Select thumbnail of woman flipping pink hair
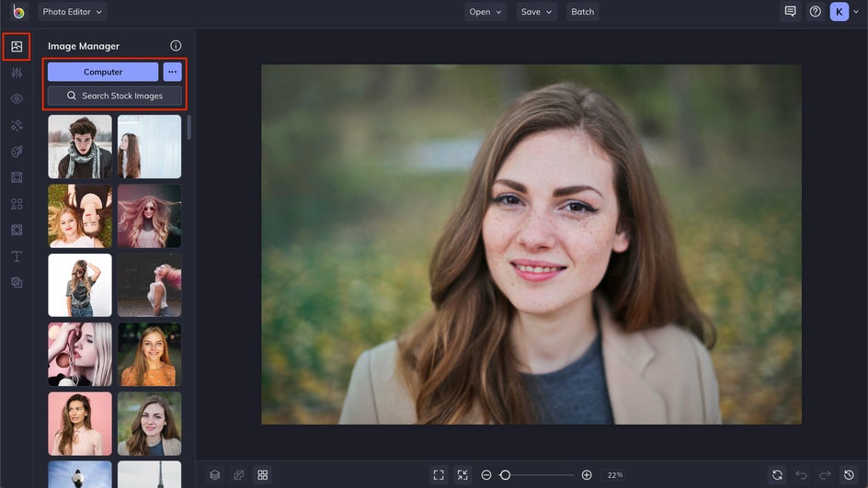Screen dimensions: 868x488 [150, 285]
